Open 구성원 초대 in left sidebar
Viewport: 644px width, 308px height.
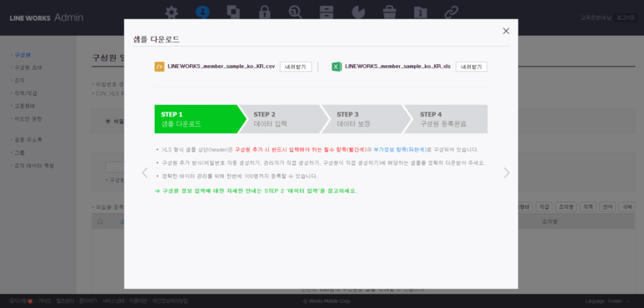tap(28, 67)
